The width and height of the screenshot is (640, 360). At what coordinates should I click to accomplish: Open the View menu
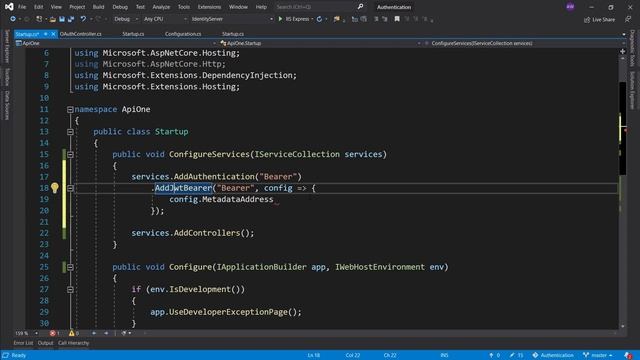click(x=56, y=7)
